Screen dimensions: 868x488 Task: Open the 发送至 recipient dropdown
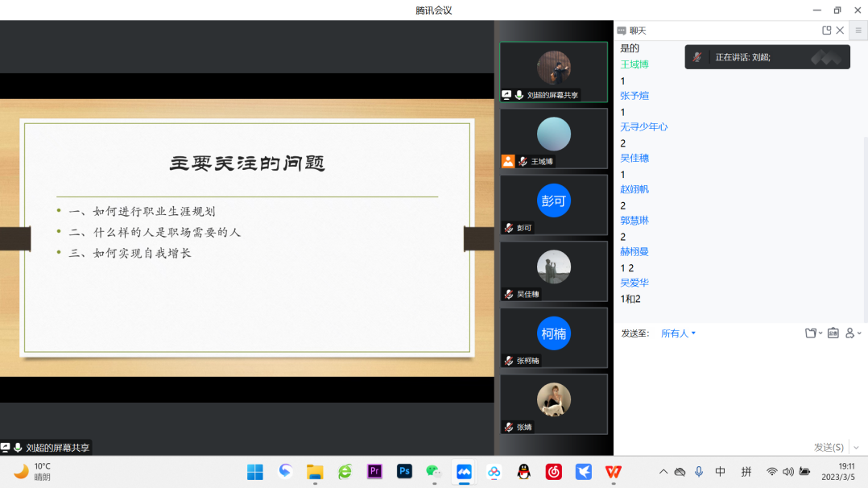pos(677,333)
